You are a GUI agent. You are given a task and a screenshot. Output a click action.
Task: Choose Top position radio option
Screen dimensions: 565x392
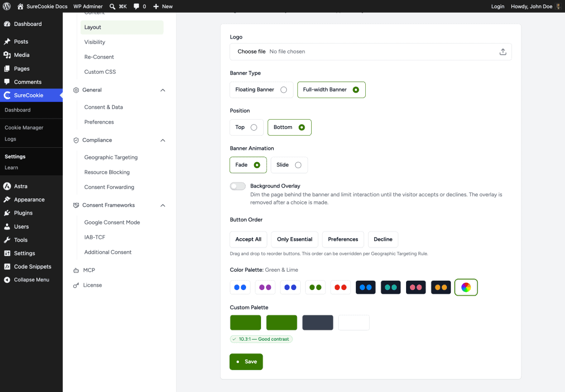[x=247, y=127]
